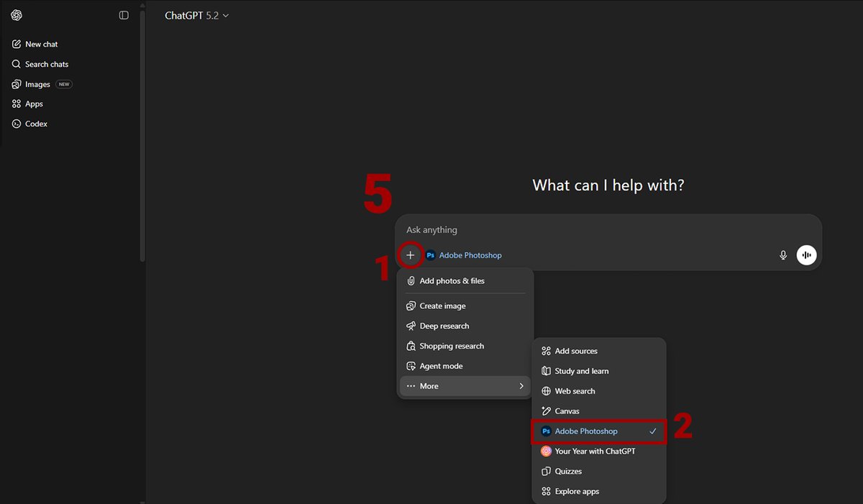The height and width of the screenshot is (504, 863).
Task: Expand the More submenu
Action: (465, 386)
